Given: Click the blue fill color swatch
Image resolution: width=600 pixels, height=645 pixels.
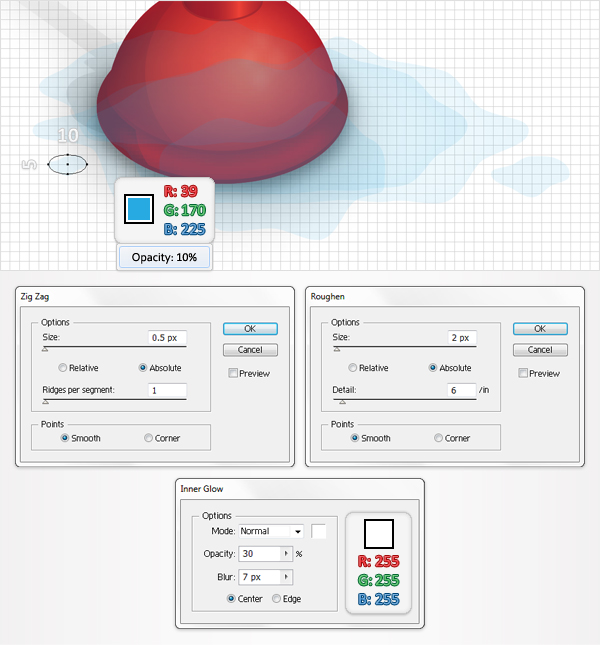Looking at the screenshot, I should (x=139, y=209).
